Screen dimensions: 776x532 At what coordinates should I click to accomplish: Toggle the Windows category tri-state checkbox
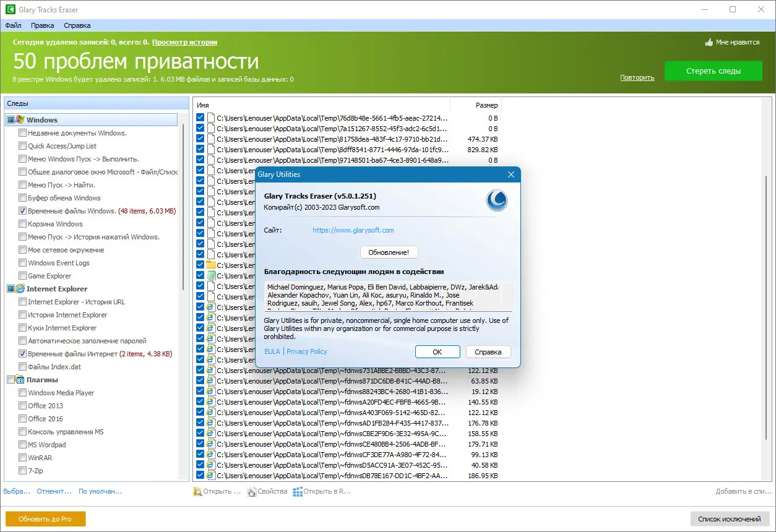click(x=11, y=120)
